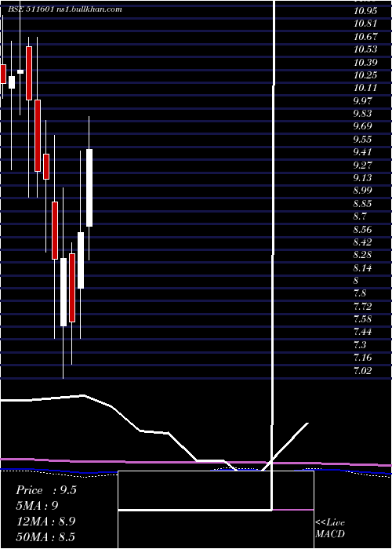
Task: Click the 8.56 price axis label
Action: click(362, 230)
